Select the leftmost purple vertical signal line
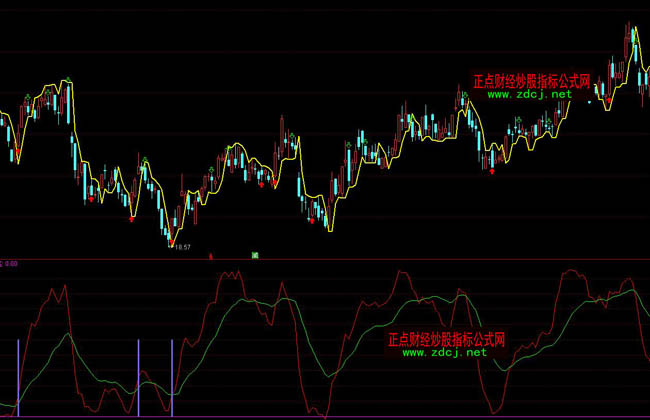This screenshot has width=650, height=420. [x=18, y=378]
